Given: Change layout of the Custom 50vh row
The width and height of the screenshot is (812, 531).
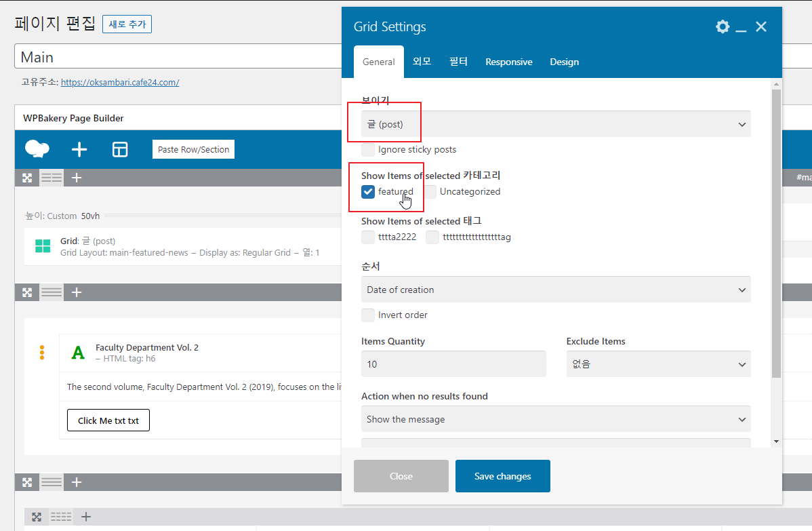Looking at the screenshot, I should tap(52, 178).
